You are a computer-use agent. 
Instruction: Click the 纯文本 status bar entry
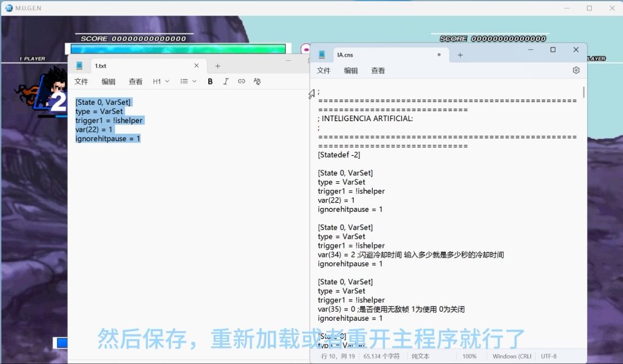tap(420, 356)
